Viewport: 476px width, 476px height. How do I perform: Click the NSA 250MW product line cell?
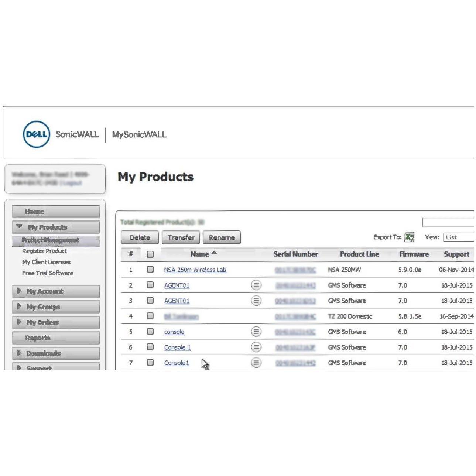[x=344, y=270]
